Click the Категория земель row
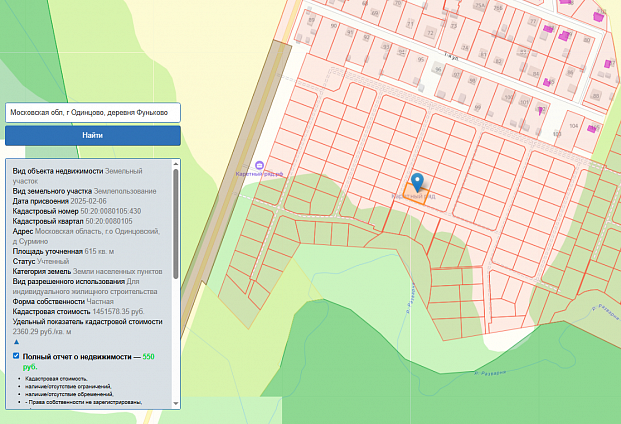This screenshot has width=621, height=424. tap(88, 272)
